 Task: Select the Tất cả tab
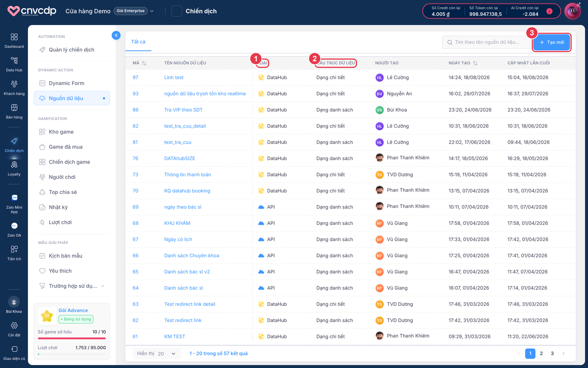[138, 42]
